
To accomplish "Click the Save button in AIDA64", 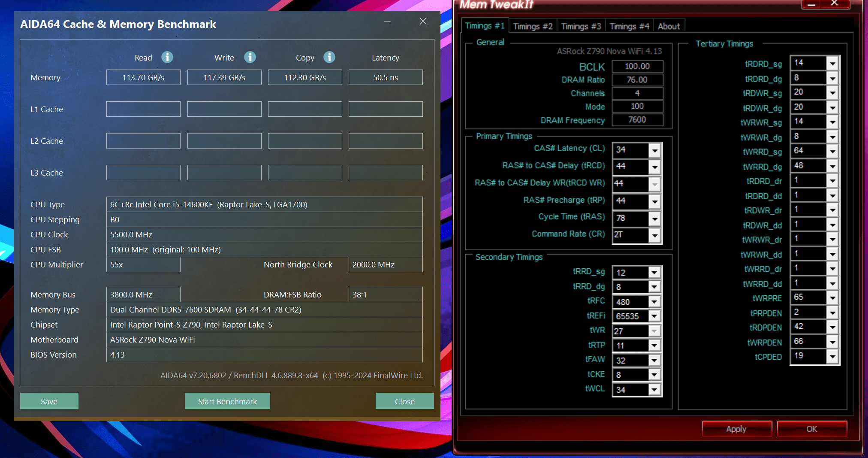I will 49,401.
